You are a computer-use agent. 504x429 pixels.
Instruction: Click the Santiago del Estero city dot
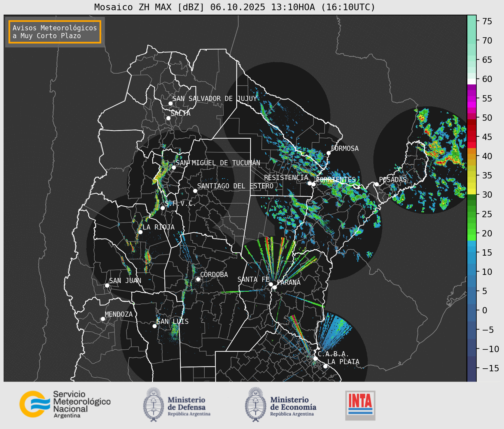pos(195,191)
